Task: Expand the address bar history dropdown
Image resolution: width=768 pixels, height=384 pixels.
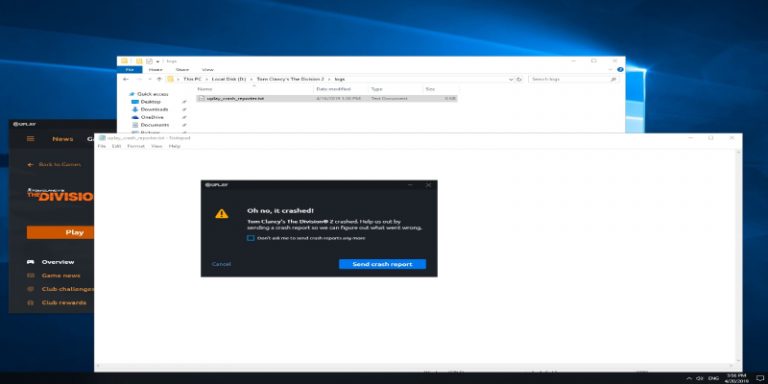Action: (x=511, y=79)
